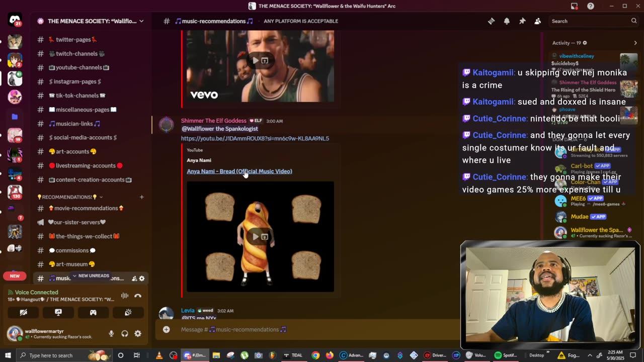Image resolution: width=644 pixels, height=362 pixels.
Task: Disconnect from voice with phone icon
Action: 138,296
